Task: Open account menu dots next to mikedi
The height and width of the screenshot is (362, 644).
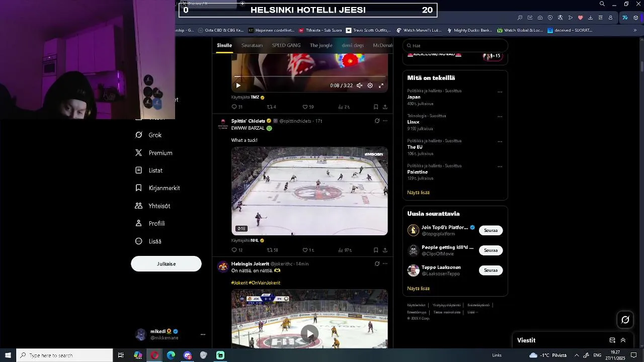Action: [203, 334]
